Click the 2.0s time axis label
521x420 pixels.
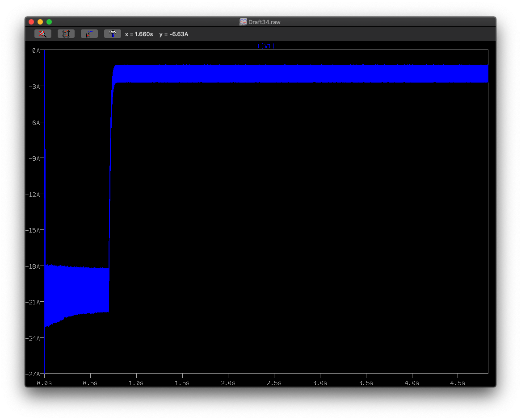228,383
